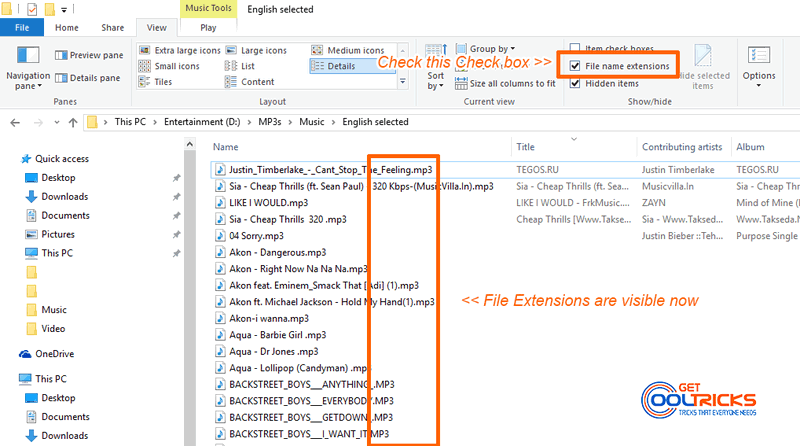Expand the layout gallery with bottom arrow
The height and width of the screenshot is (446, 800).
(403, 82)
